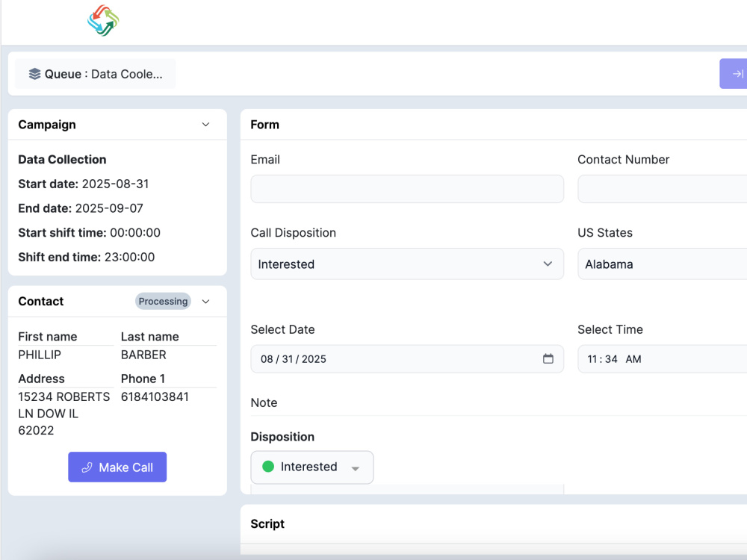Open the Call Disposition dropdown
The width and height of the screenshot is (747, 560).
[x=407, y=264]
